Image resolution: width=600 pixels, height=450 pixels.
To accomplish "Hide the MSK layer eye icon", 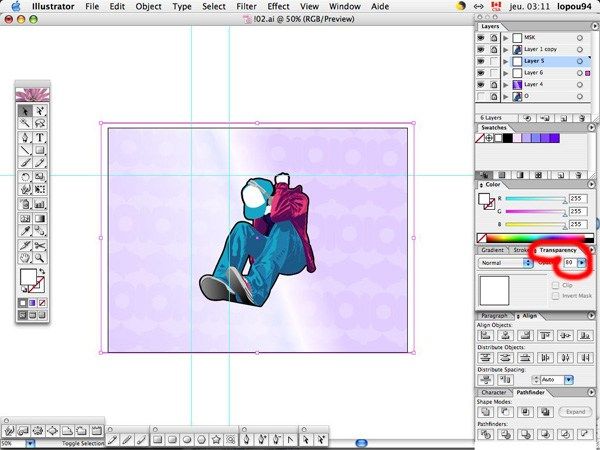I will [x=481, y=38].
